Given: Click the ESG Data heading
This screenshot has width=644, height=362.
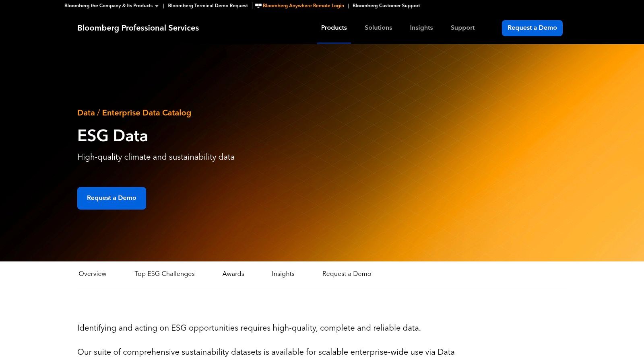Looking at the screenshot, I should tap(113, 136).
